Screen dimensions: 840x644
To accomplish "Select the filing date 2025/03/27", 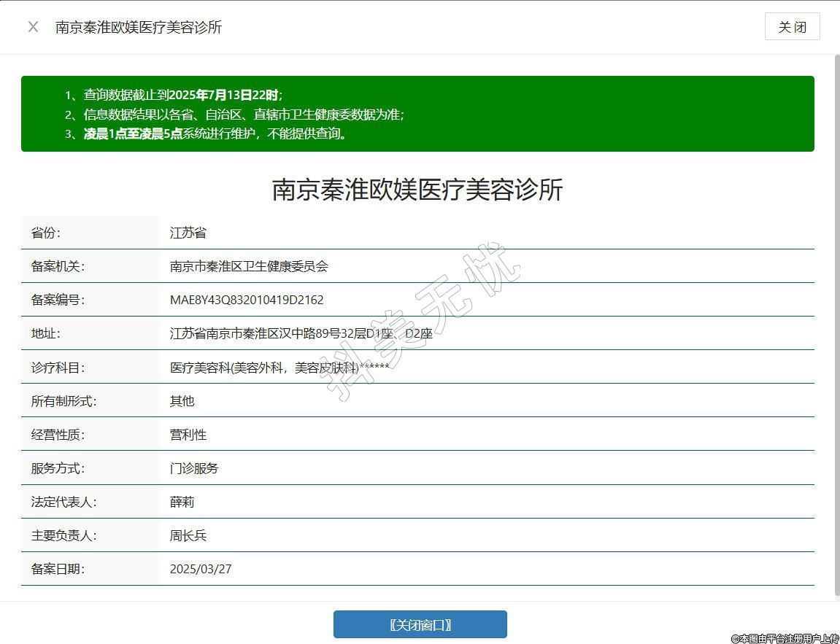I will coord(201,569).
